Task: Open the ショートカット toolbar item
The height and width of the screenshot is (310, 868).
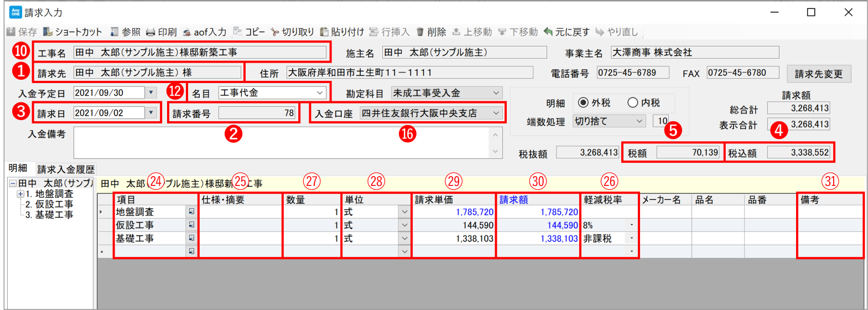Action: point(48,32)
